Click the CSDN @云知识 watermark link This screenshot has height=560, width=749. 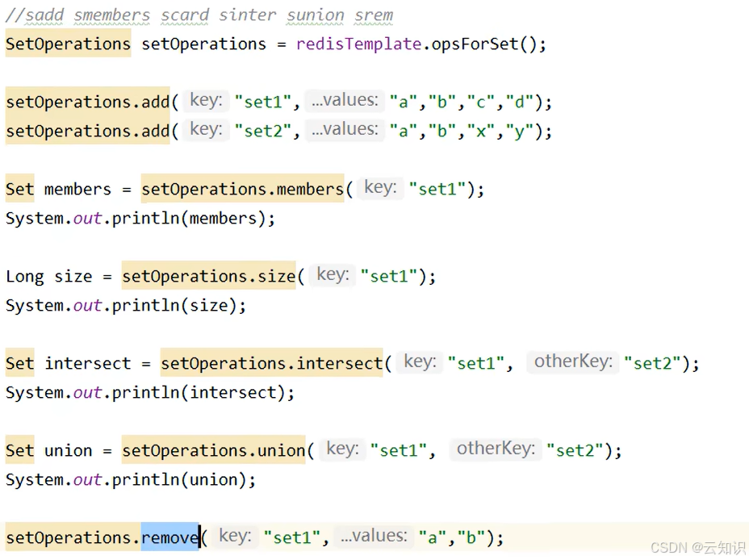696,547
